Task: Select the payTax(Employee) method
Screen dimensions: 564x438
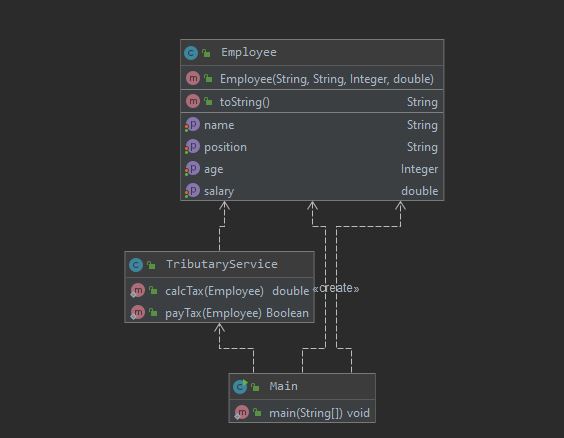Action: tap(213, 313)
